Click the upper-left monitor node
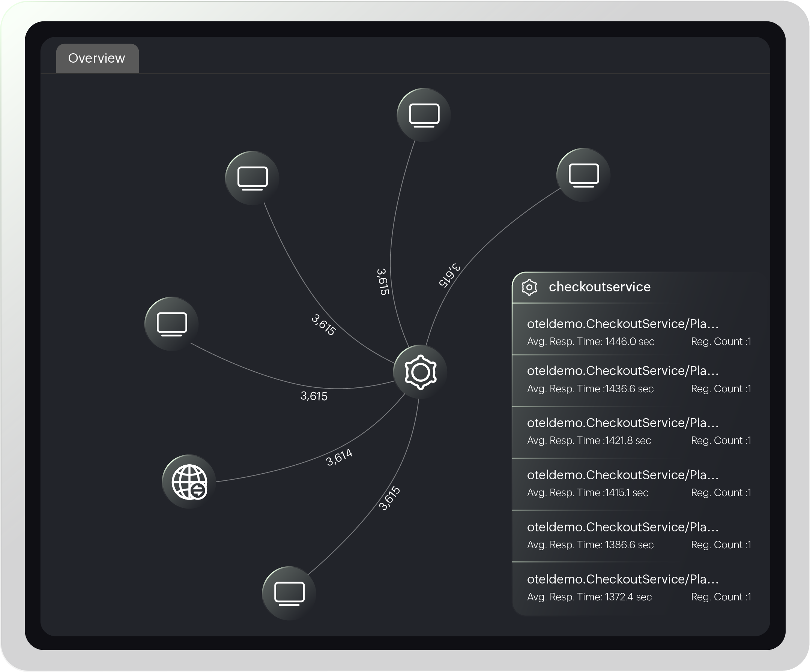Image resolution: width=810 pixels, height=672 pixels. pos(252,178)
